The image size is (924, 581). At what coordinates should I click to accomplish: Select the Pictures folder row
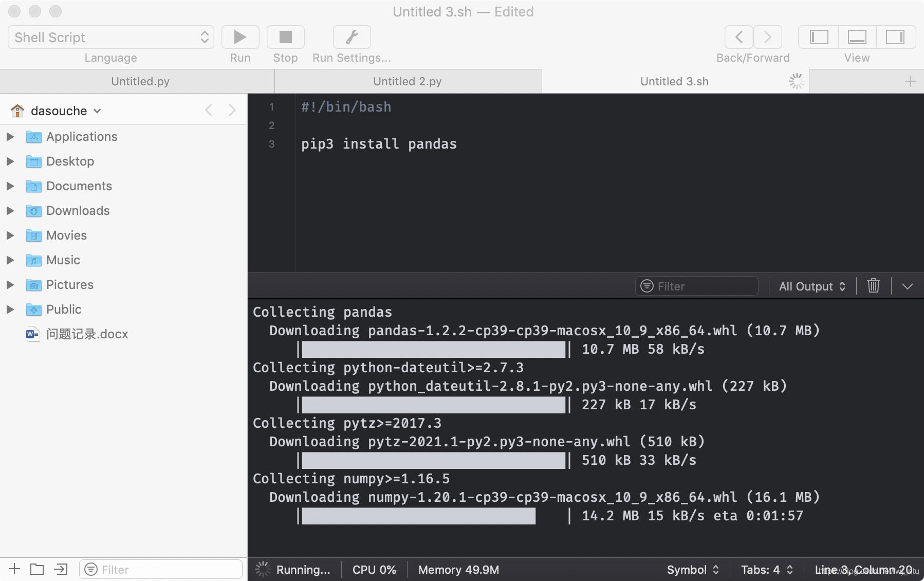pyautogui.click(x=123, y=284)
